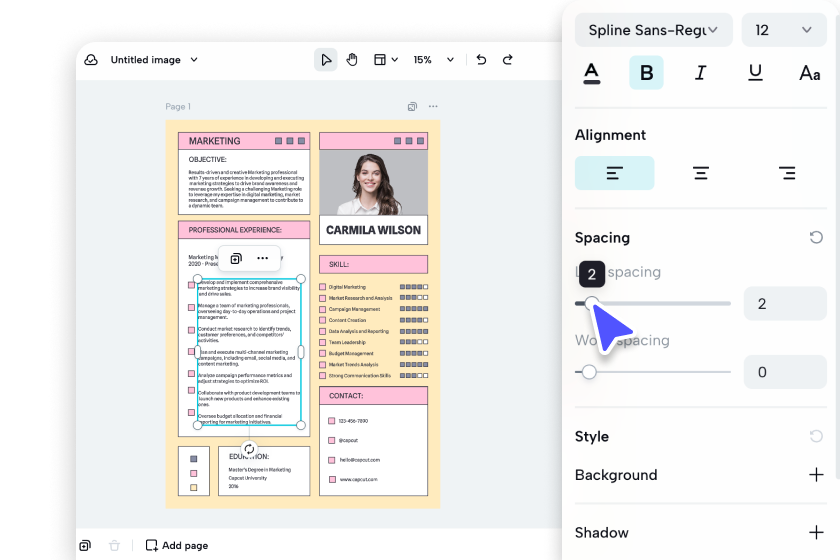Redo the last action
Image resolution: width=840 pixels, height=560 pixels.
pos(507,59)
